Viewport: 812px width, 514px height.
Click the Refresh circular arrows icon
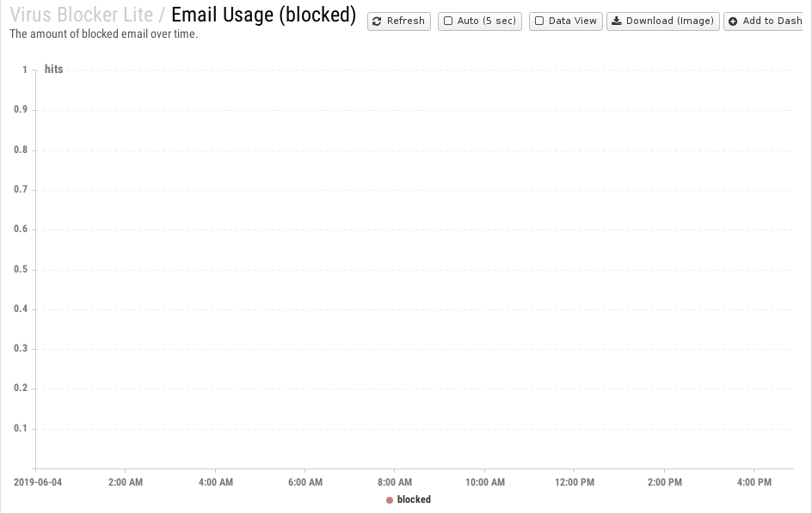pos(377,21)
